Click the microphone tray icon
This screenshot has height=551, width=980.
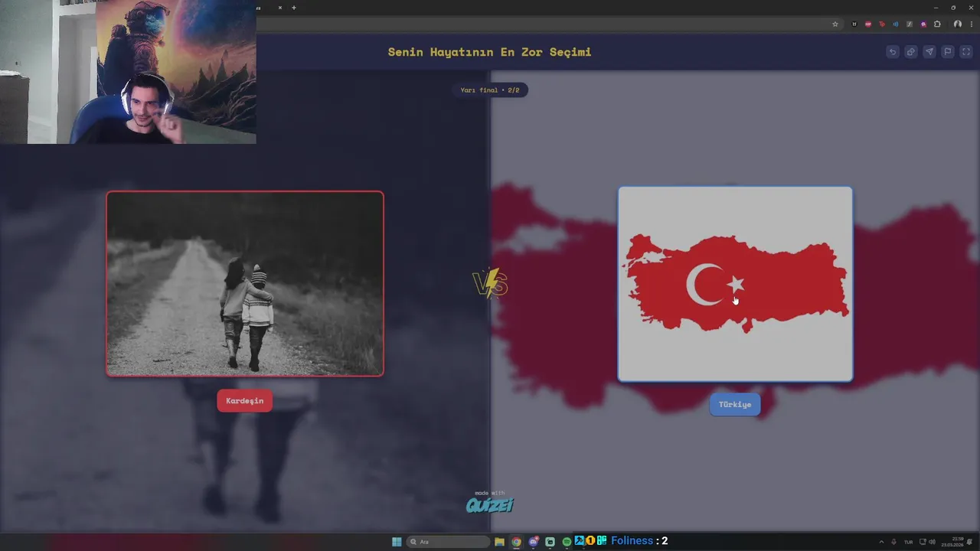(894, 542)
